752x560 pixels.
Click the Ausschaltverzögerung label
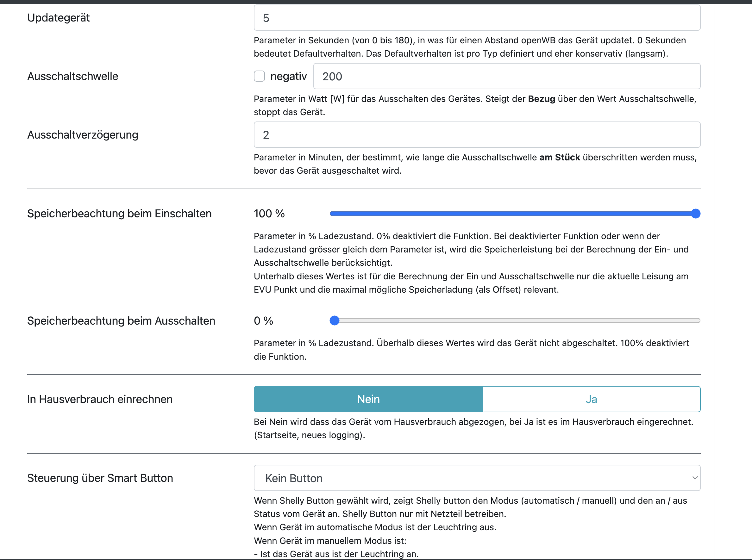(x=83, y=135)
